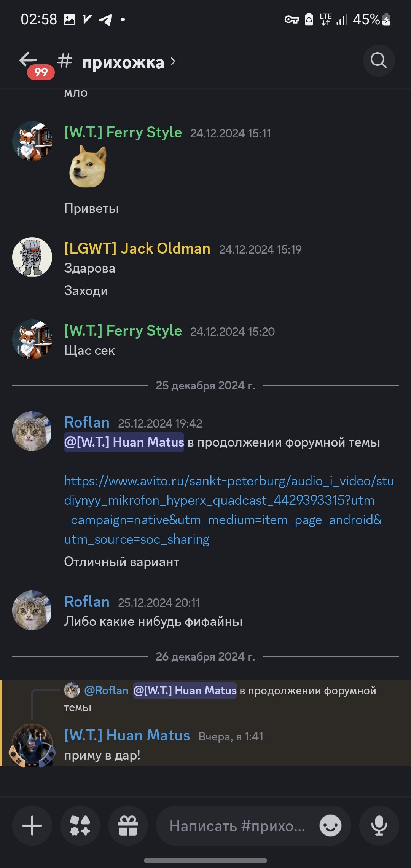The image size is (411, 868).
Task: Tap the прихожка channel title
Action: (x=123, y=62)
